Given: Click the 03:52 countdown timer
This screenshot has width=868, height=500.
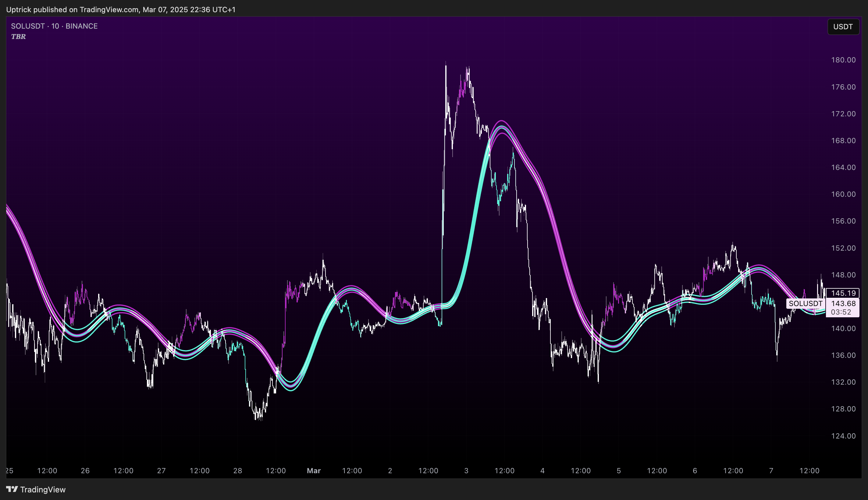Looking at the screenshot, I should tap(841, 312).
